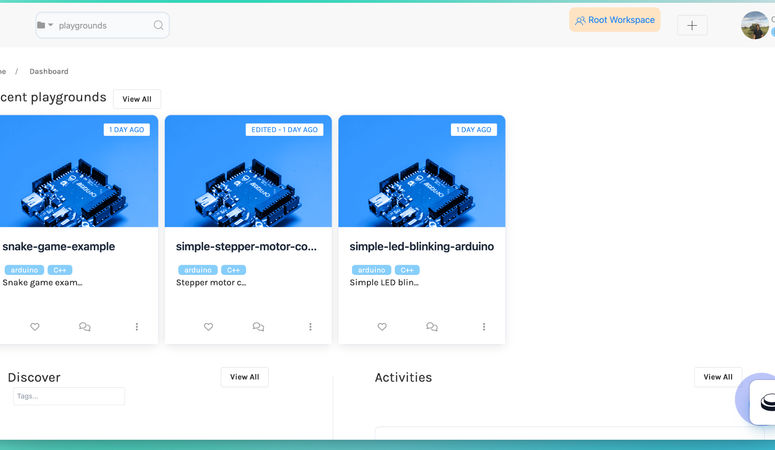Open more options for simple-stepper-motor playground
The width and height of the screenshot is (775, 450).
310,326
